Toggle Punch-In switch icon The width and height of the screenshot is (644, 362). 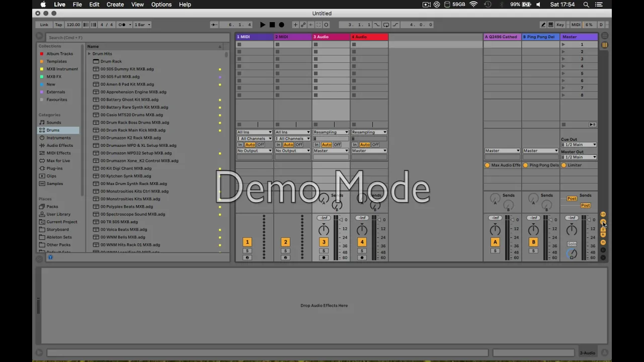click(377, 25)
